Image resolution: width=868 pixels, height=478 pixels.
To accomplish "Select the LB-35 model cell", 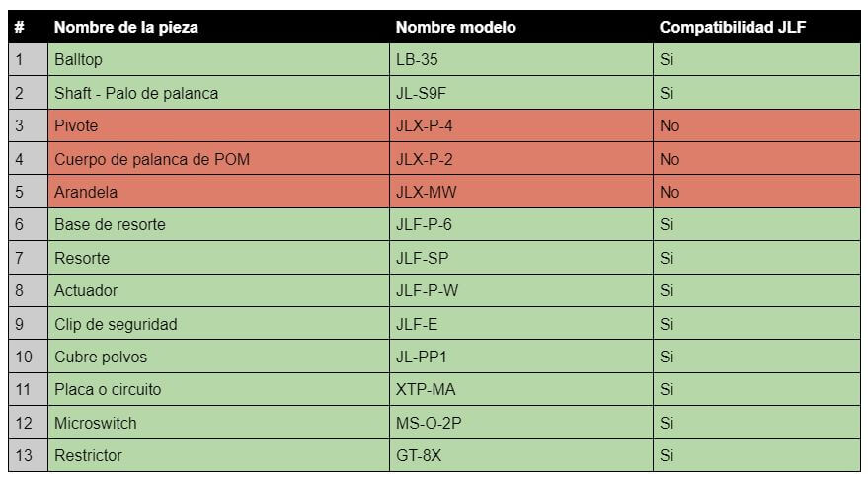I will click(x=417, y=60).
